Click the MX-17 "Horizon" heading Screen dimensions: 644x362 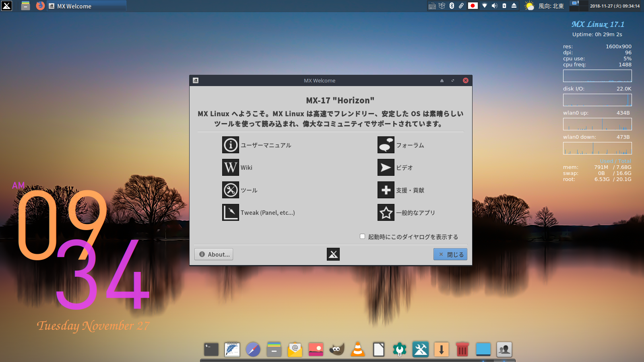pyautogui.click(x=340, y=100)
